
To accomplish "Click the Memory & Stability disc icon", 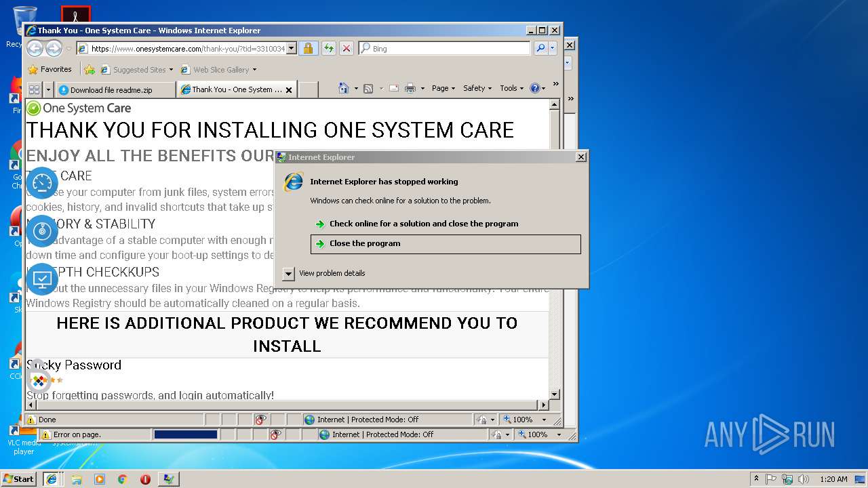I will pos(42,230).
